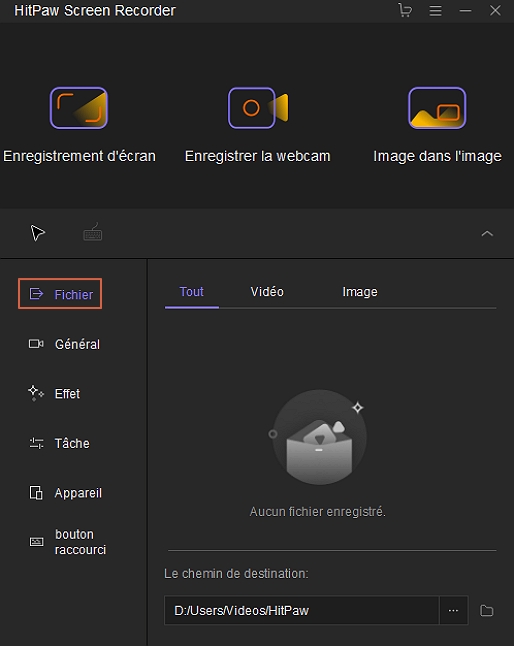
Task: Start Enregistrement d'écran screen recording
Action: click(79, 126)
